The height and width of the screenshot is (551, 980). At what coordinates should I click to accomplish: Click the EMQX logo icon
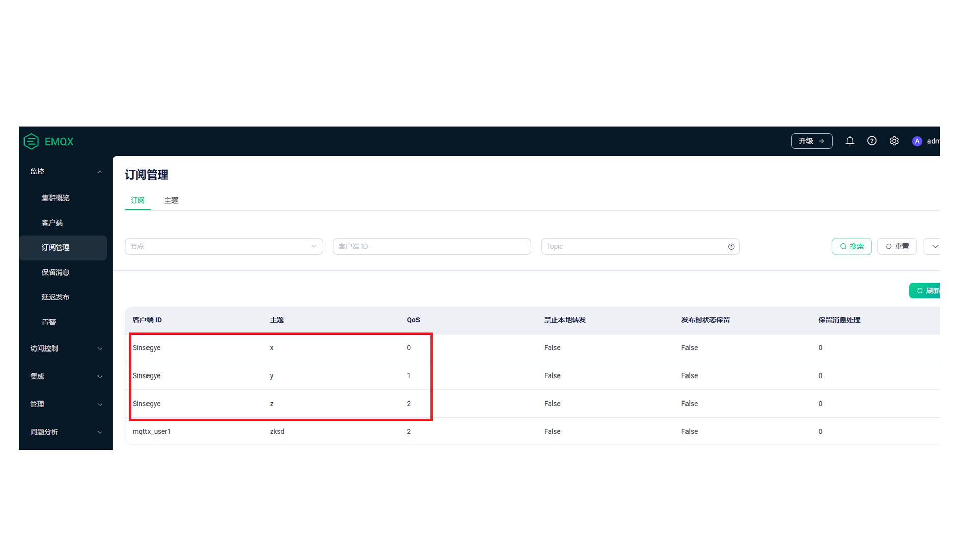[x=31, y=141]
